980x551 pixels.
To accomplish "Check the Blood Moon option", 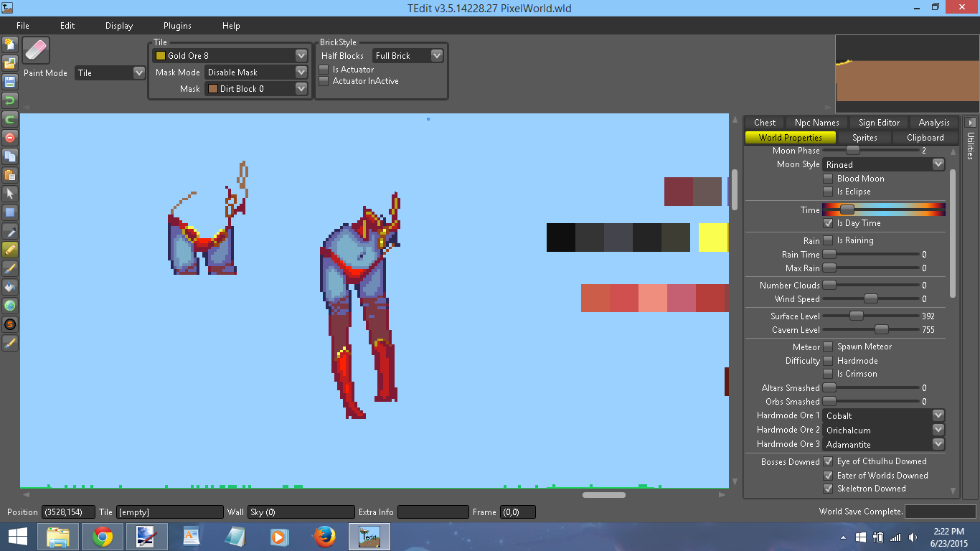I will click(x=828, y=179).
